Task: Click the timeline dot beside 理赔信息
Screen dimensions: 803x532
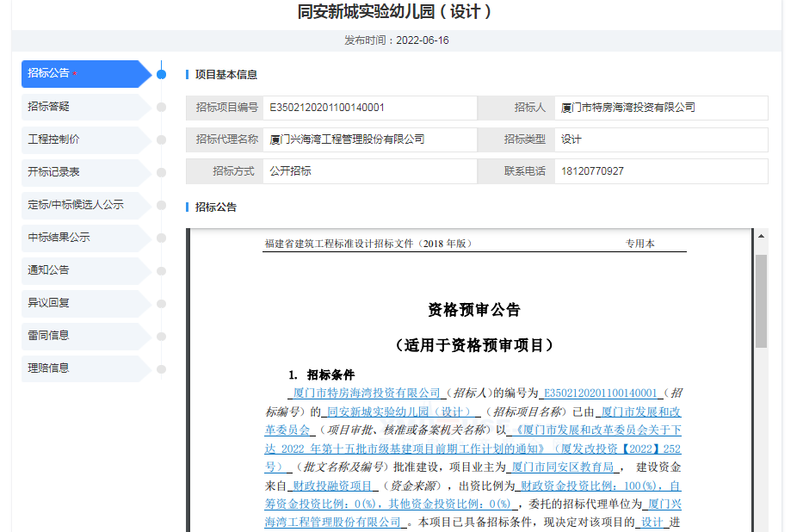Action: tap(161, 368)
